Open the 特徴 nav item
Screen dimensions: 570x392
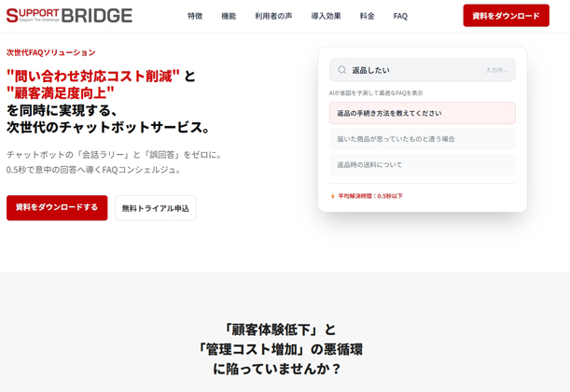195,16
